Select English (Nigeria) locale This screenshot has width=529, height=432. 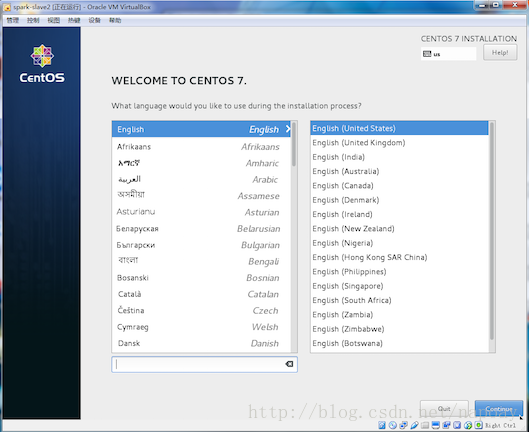[399, 243]
